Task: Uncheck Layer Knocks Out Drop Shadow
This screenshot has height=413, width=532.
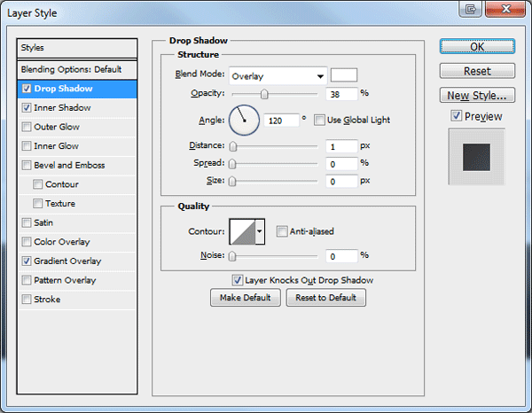Action: coord(237,280)
